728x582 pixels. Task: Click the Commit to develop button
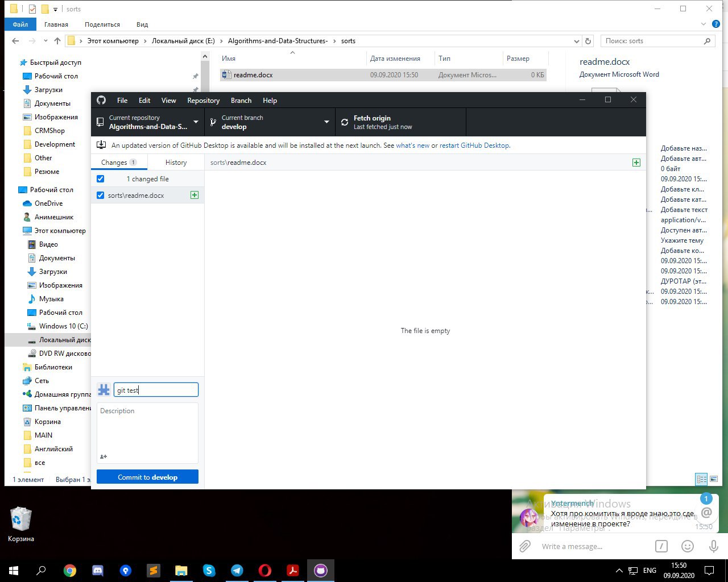147,477
